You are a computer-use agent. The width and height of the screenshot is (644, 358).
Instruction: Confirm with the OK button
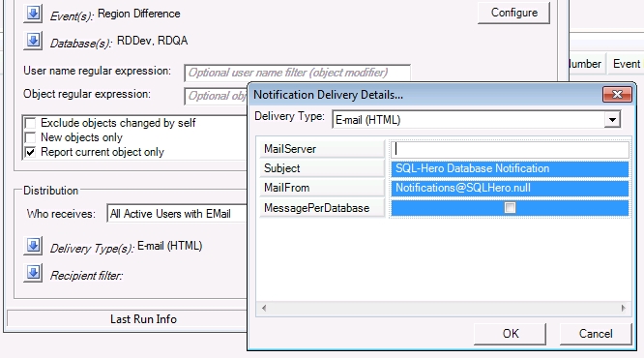point(511,334)
